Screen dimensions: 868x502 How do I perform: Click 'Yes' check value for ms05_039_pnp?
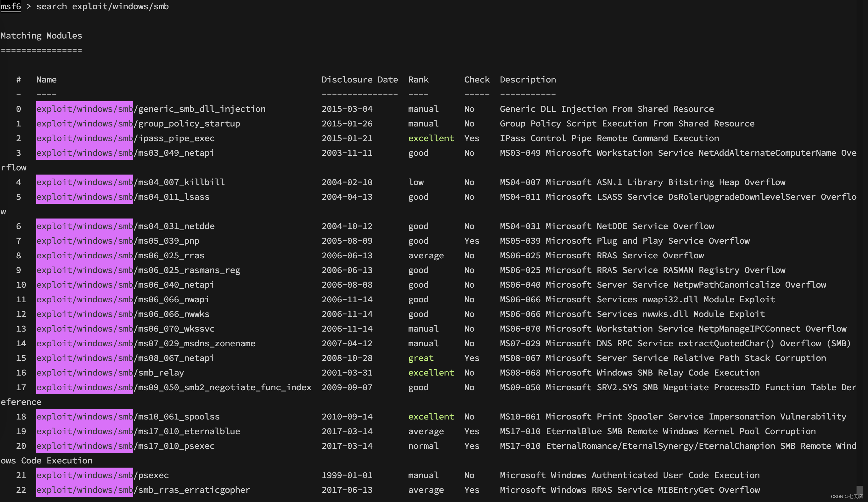click(x=472, y=240)
